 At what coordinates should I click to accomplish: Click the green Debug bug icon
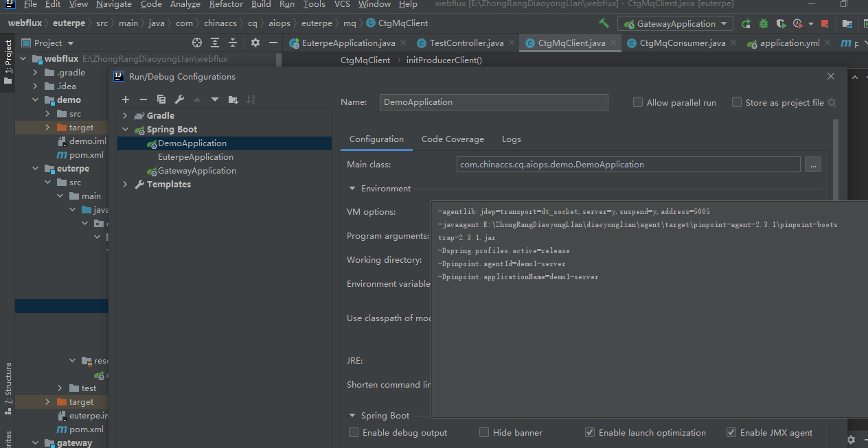763,24
